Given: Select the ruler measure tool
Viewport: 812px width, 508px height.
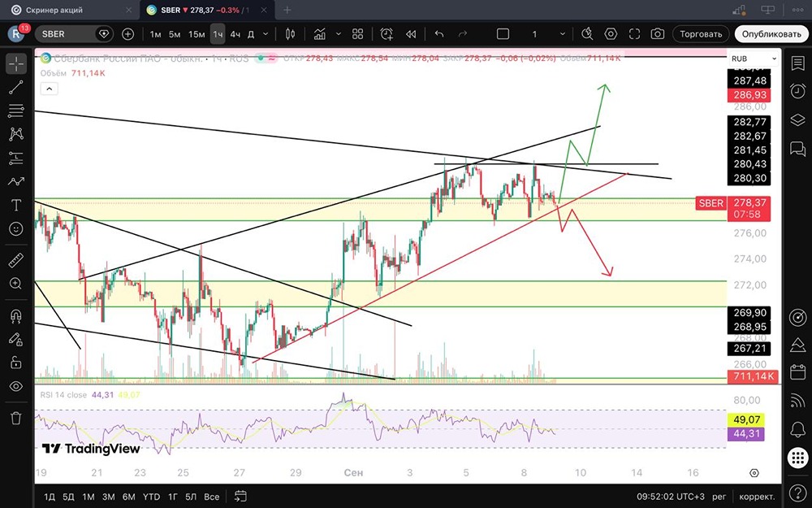Looking at the screenshot, I should coord(16,260).
